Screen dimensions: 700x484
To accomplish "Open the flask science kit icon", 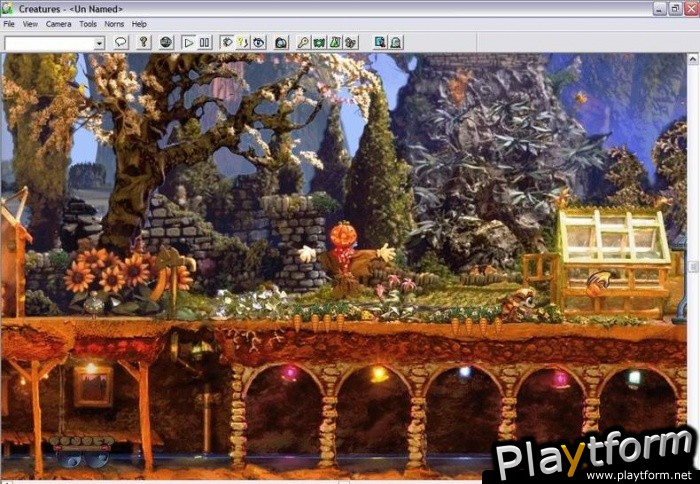I will tap(335, 42).
